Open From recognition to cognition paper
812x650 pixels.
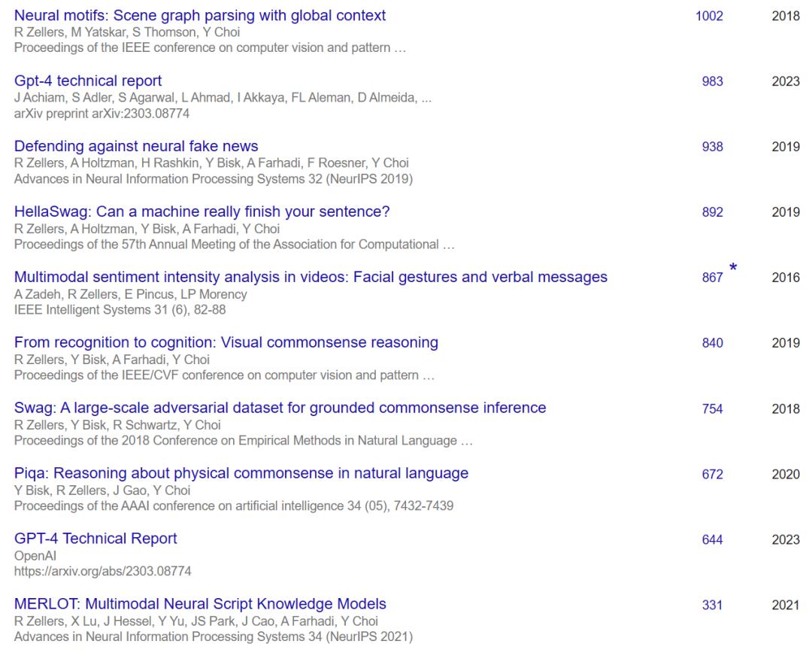coord(226,342)
